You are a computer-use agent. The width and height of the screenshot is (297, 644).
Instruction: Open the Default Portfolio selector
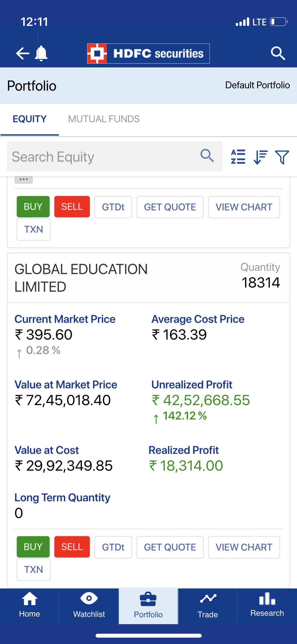[257, 85]
